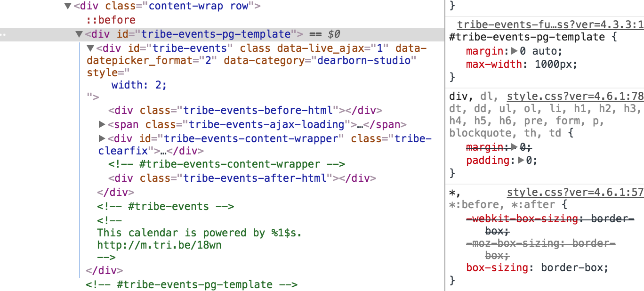Expand the tribe-events-content-wrapper div

tap(102, 139)
